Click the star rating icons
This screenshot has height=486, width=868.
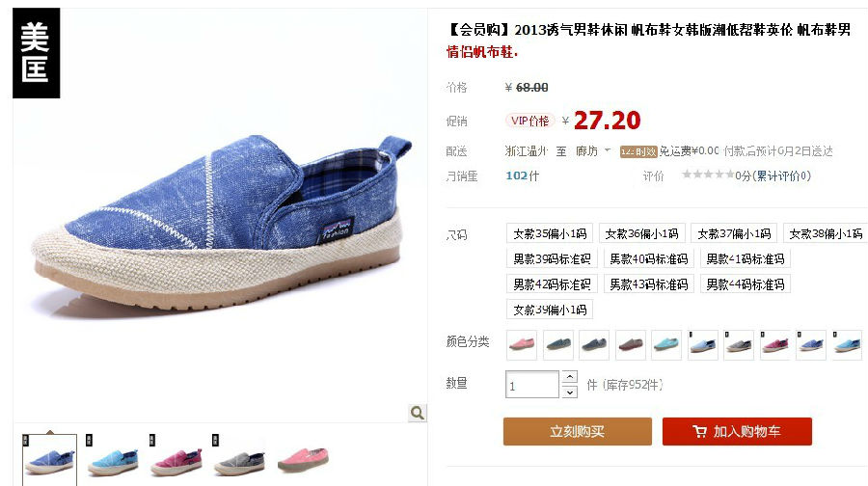708,175
